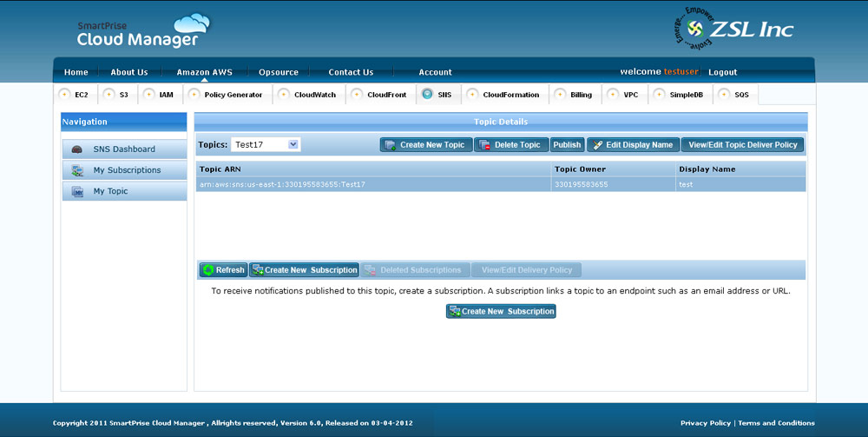
Task: Open My Subscriptions in the navigation
Action: pyautogui.click(x=124, y=170)
